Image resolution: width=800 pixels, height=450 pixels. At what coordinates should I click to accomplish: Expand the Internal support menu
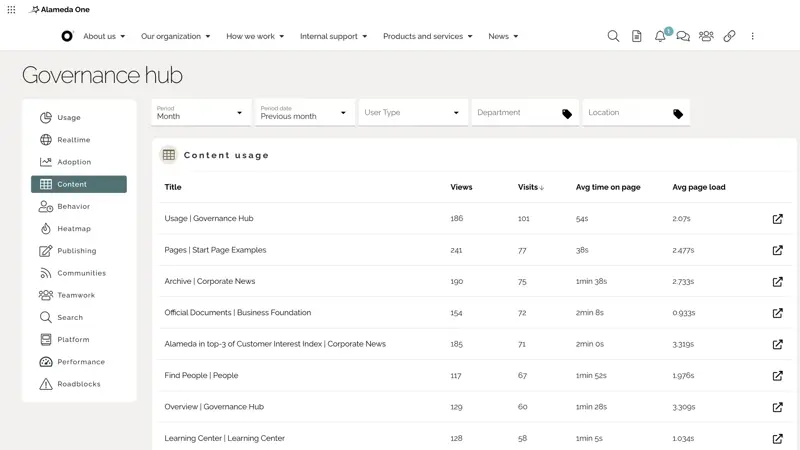(x=333, y=36)
